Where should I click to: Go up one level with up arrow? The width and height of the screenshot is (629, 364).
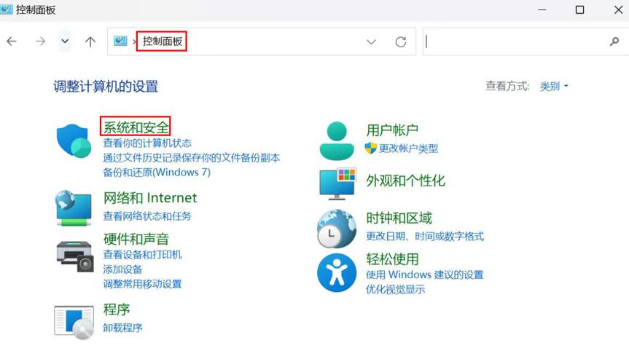point(90,42)
